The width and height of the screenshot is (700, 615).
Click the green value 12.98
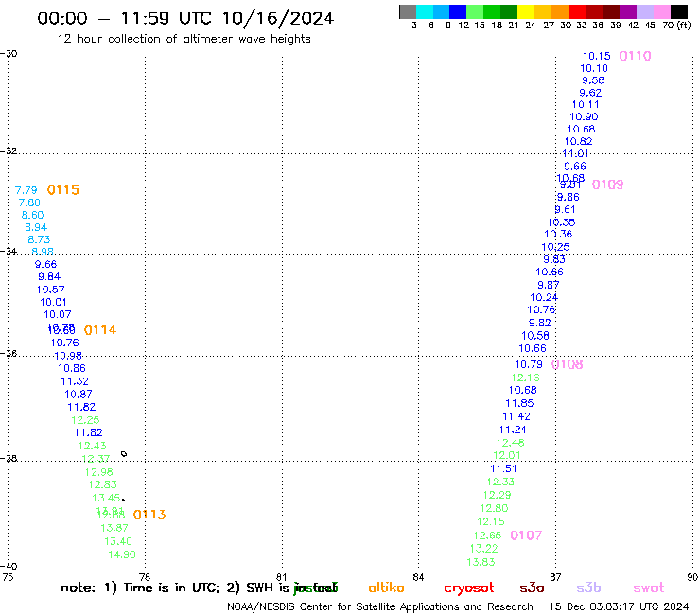coord(99,472)
